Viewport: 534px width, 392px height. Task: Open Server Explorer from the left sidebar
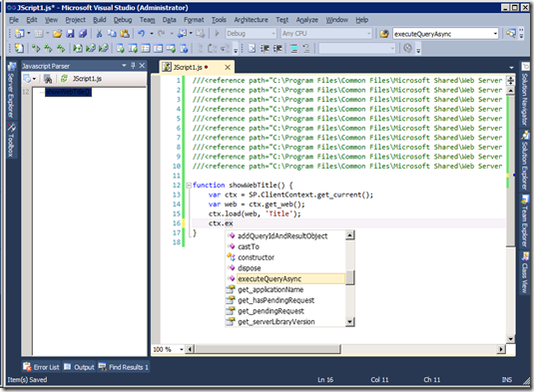coord(11,90)
